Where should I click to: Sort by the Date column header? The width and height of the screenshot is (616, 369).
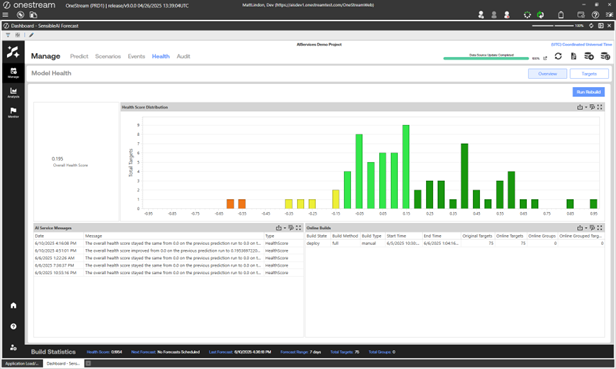pyautogui.click(x=59, y=236)
